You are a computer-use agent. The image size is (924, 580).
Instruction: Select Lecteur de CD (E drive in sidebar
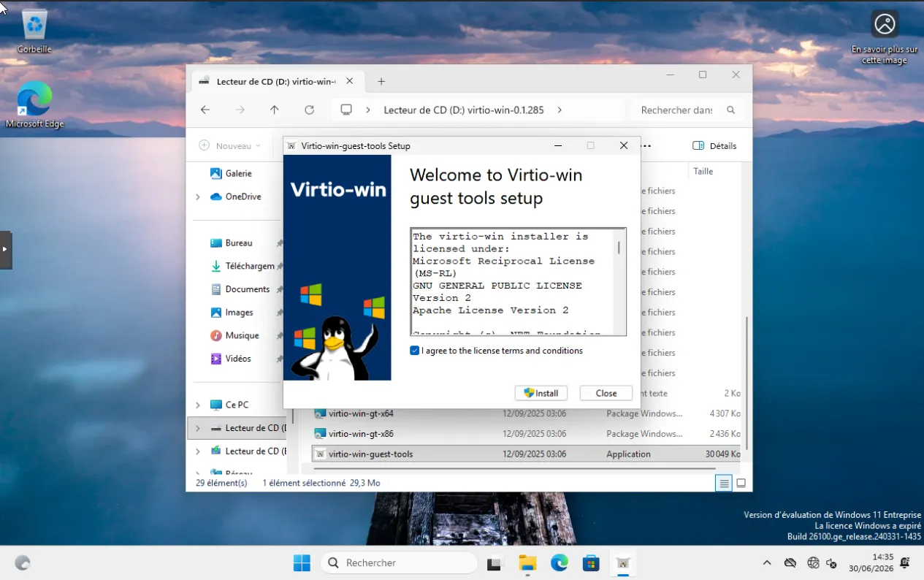point(248,451)
